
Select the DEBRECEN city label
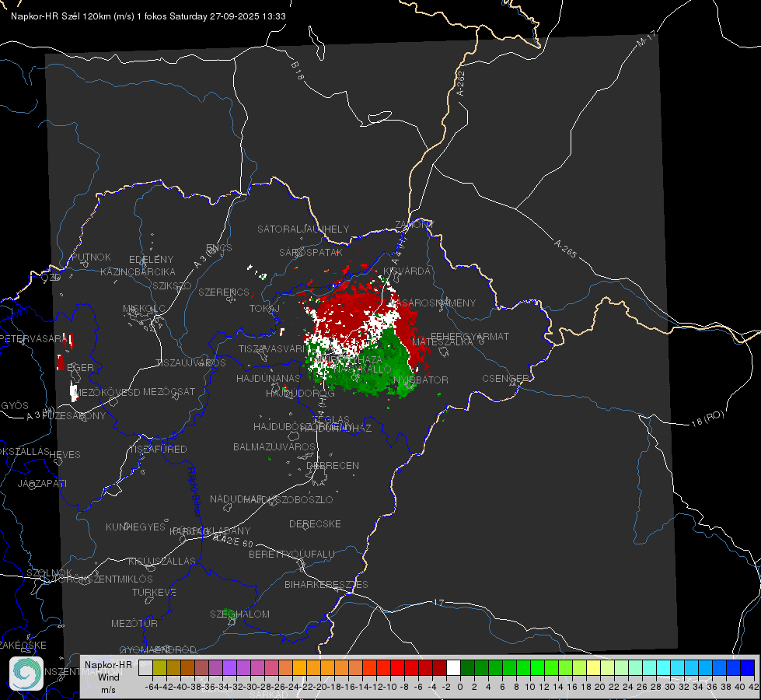333,465
